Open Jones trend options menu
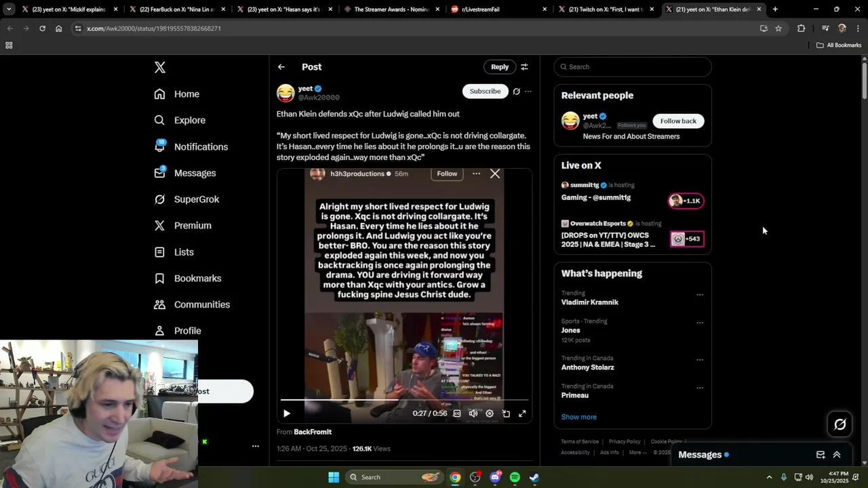The height and width of the screenshot is (488, 868). point(700,323)
